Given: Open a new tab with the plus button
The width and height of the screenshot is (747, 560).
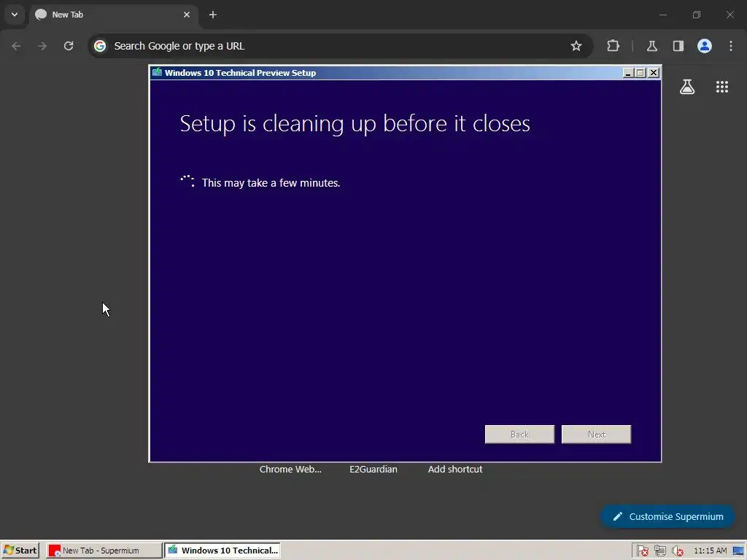Looking at the screenshot, I should tap(213, 15).
